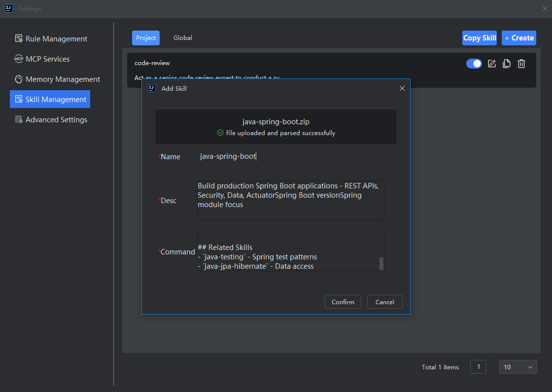Click the Advanced Settings icon

click(19, 120)
